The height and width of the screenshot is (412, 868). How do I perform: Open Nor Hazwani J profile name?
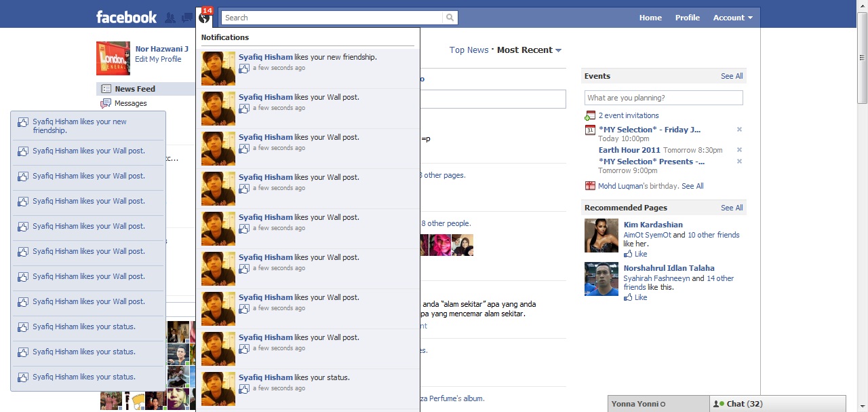(x=161, y=49)
